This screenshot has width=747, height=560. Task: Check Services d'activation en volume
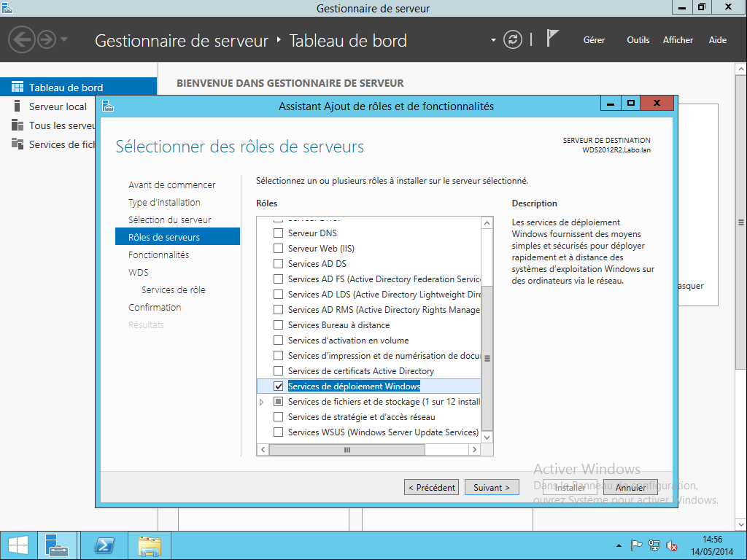tap(278, 341)
